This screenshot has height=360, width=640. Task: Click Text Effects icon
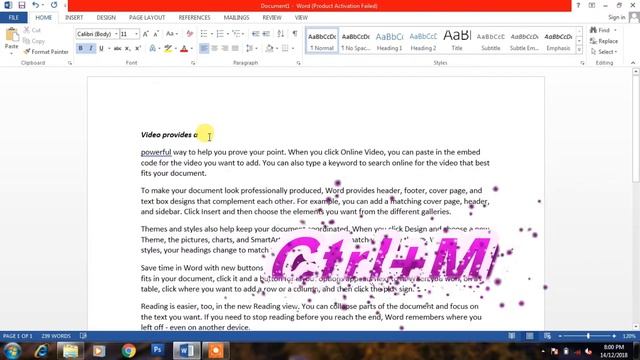click(153, 49)
